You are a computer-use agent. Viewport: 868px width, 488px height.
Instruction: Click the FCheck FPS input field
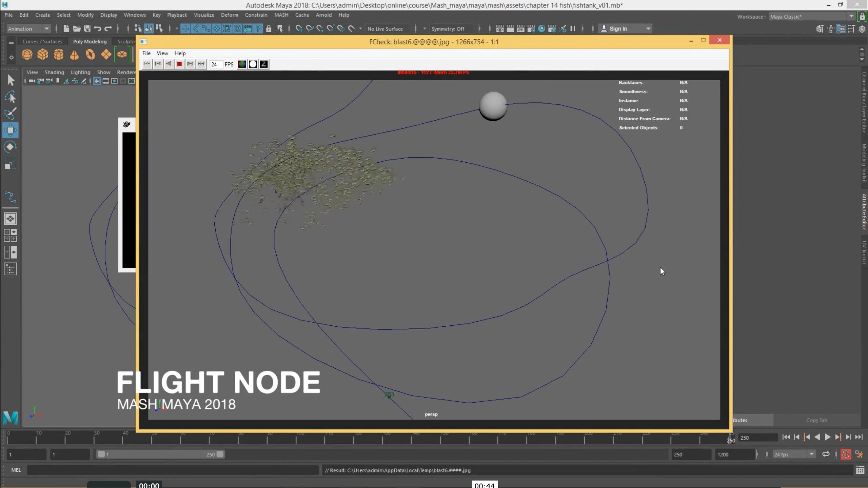click(216, 64)
